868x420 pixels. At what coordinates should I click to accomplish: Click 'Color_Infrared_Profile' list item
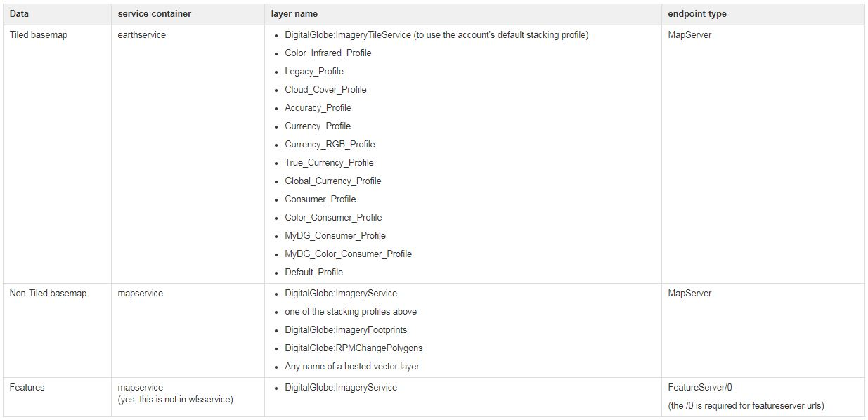(x=328, y=53)
